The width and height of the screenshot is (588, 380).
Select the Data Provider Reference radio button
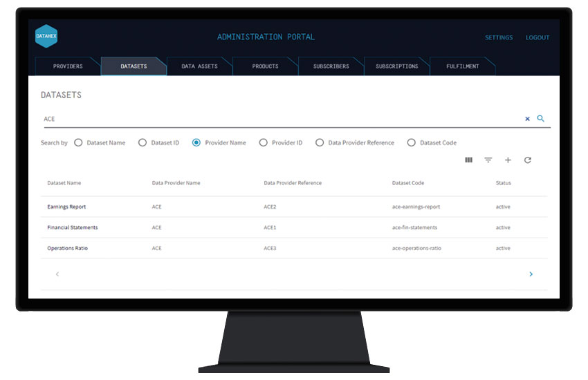click(x=320, y=142)
